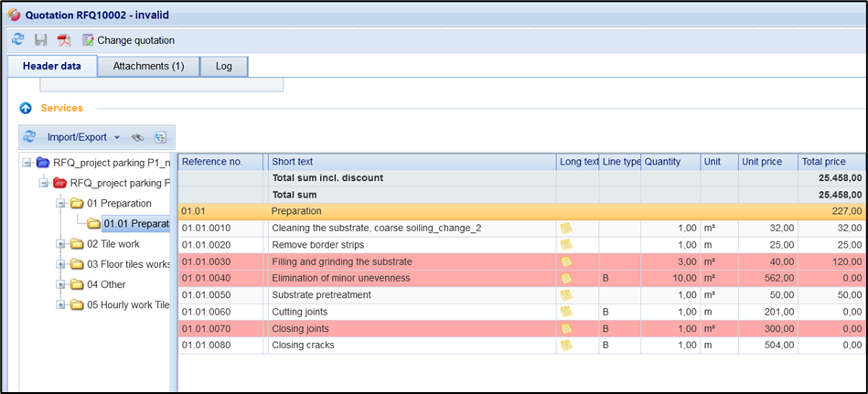Click the refresh icon in the top toolbar
Screen dimensions: 868x394
point(18,40)
